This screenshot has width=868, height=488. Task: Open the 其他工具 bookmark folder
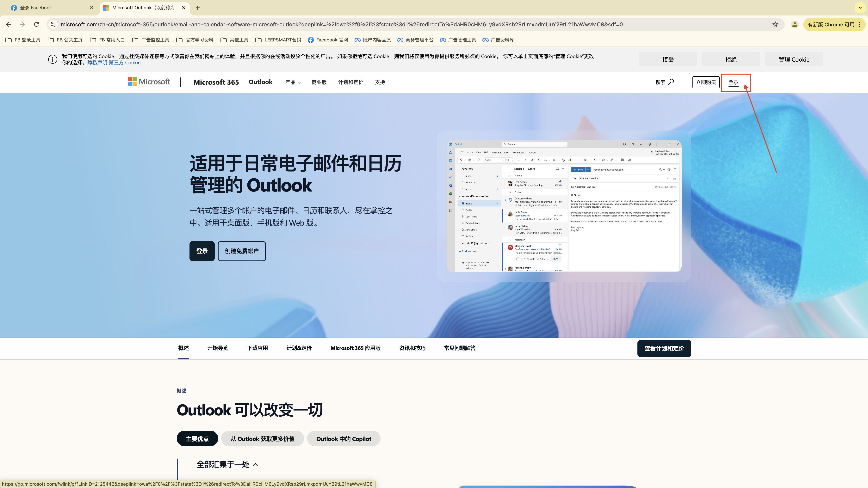pyautogui.click(x=234, y=40)
